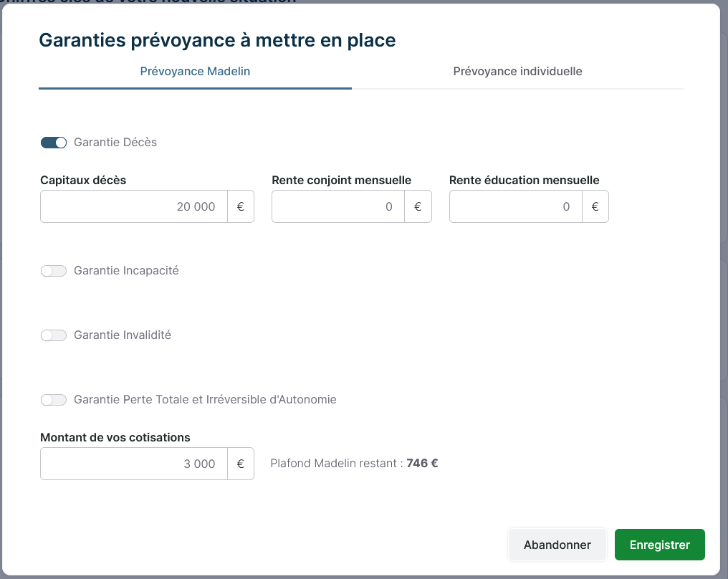This screenshot has height=579, width=728.
Task: Click the Capitaux décès field label
Action: click(83, 181)
